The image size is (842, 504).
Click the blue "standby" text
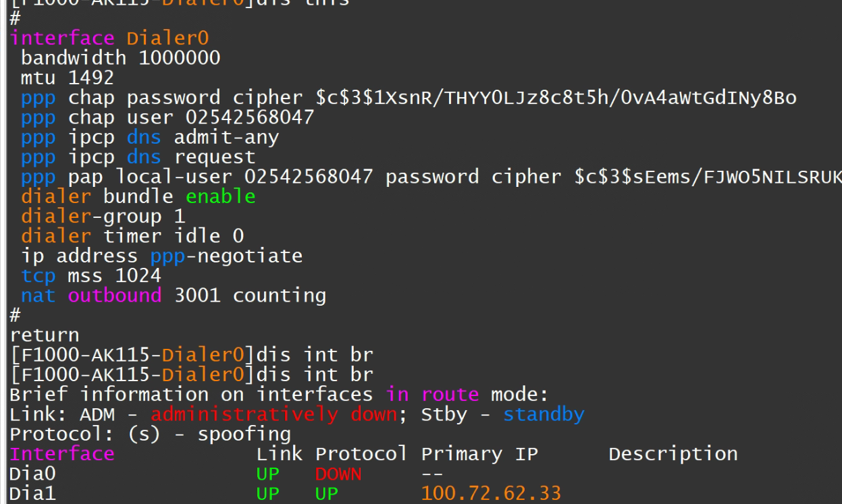[543, 414]
